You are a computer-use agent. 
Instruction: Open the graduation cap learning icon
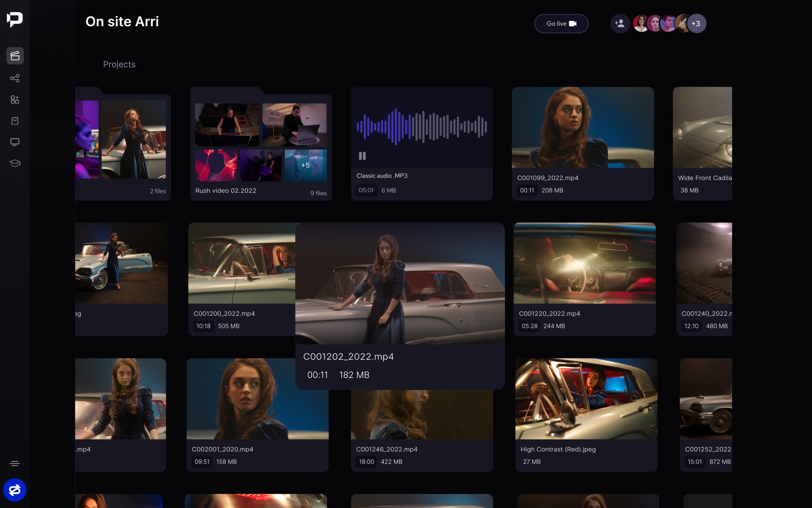click(15, 163)
